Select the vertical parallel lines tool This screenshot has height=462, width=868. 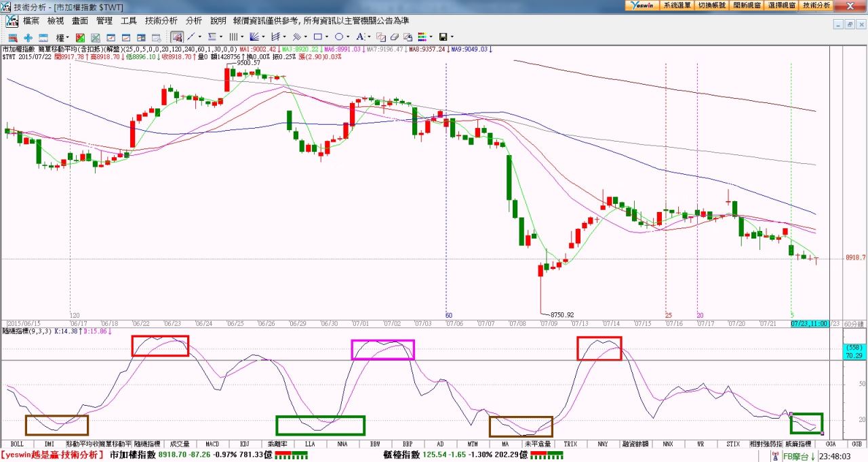pos(233,37)
